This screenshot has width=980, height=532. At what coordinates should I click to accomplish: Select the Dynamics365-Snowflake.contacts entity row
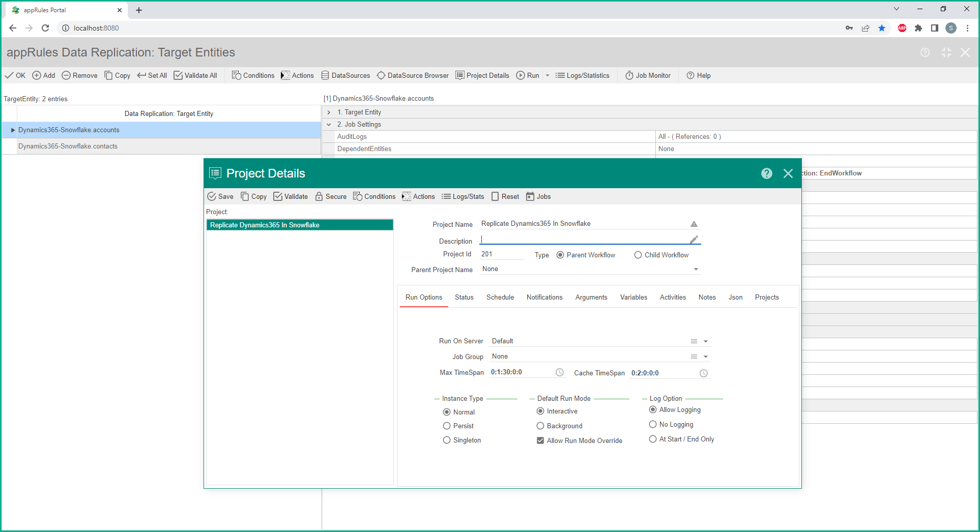161,146
